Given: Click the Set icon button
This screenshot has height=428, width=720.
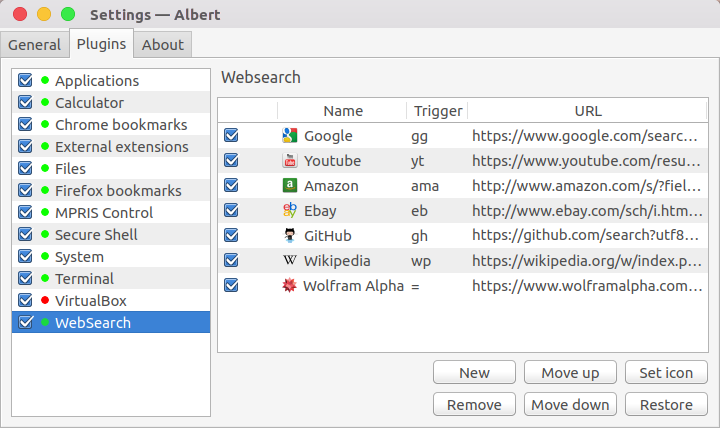Looking at the screenshot, I should [x=666, y=372].
